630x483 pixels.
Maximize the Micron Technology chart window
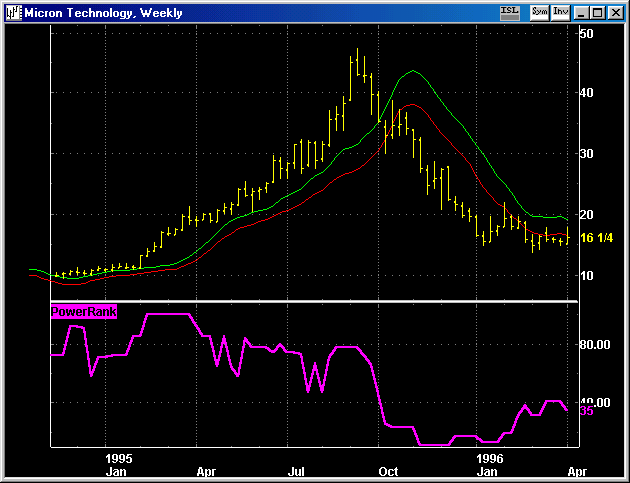(x=598, y=13)
